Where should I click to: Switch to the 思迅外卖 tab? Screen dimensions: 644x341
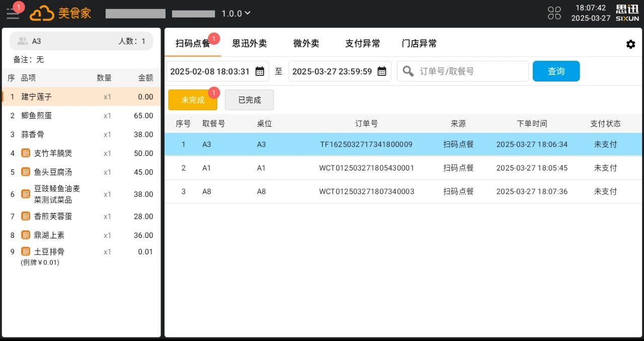coord(250,44)
